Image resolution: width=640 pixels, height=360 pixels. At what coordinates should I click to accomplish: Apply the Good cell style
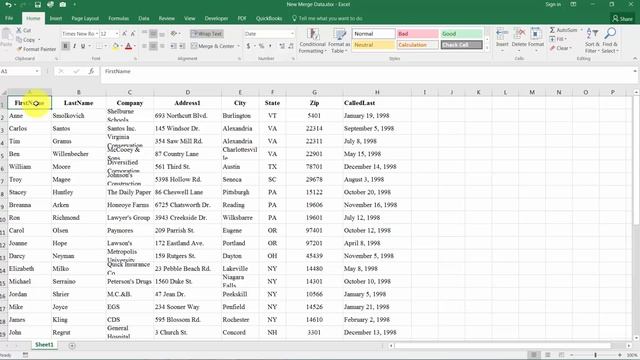coord(461,34)
